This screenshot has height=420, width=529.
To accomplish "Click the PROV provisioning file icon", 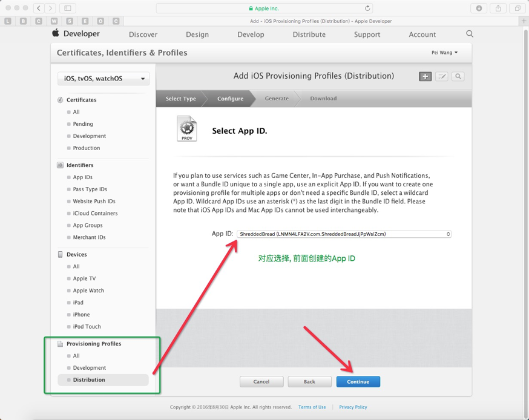I will coord(187,128).
